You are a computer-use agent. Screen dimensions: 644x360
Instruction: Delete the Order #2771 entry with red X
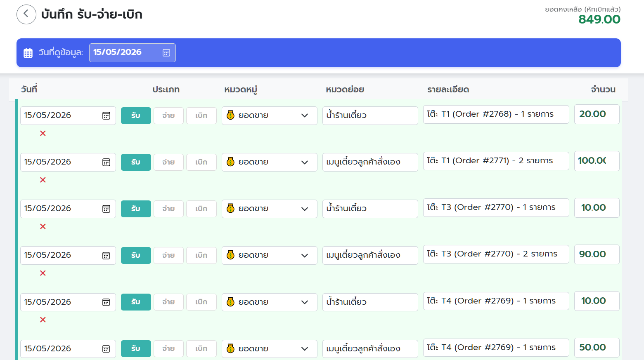pos(43,180)
